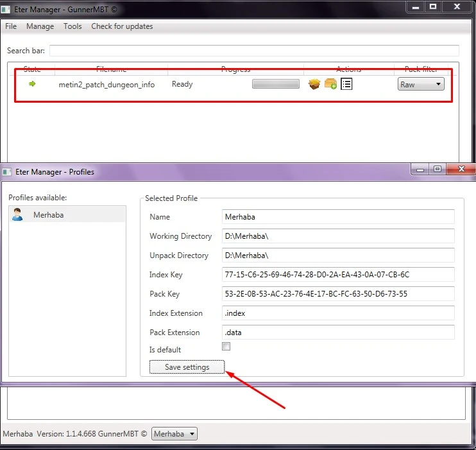476x450 pixels.
Task: Open the Manage menu
Action: 40,26
